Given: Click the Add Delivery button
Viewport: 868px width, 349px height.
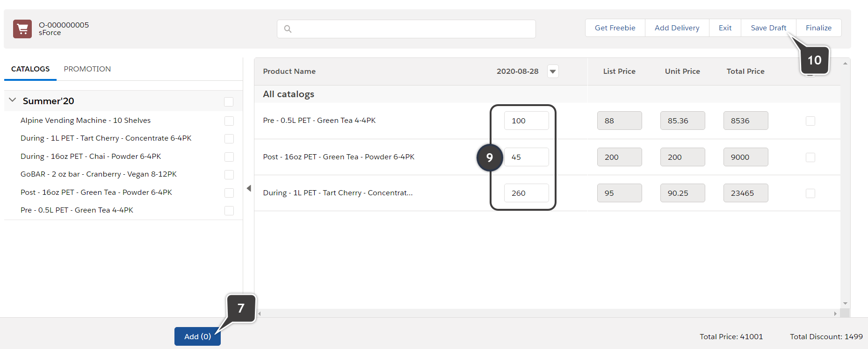Looking at the screenshot, I should click(x=677, y=28).
